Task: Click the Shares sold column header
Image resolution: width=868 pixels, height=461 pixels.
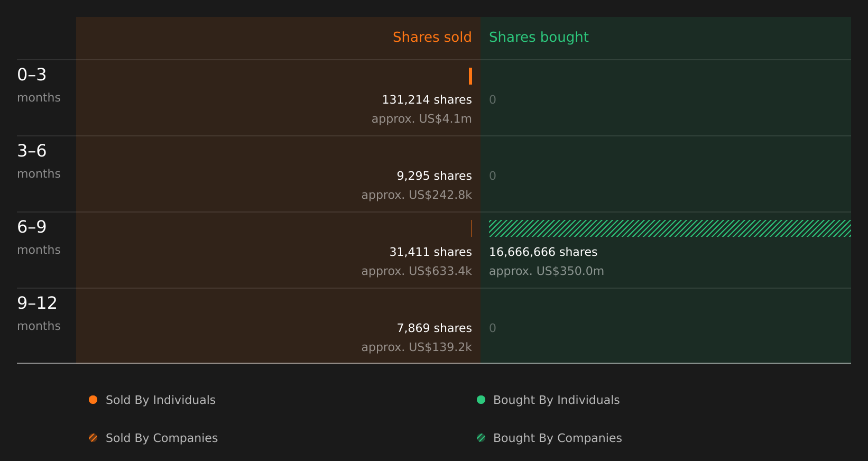Action: click(432, 37)
